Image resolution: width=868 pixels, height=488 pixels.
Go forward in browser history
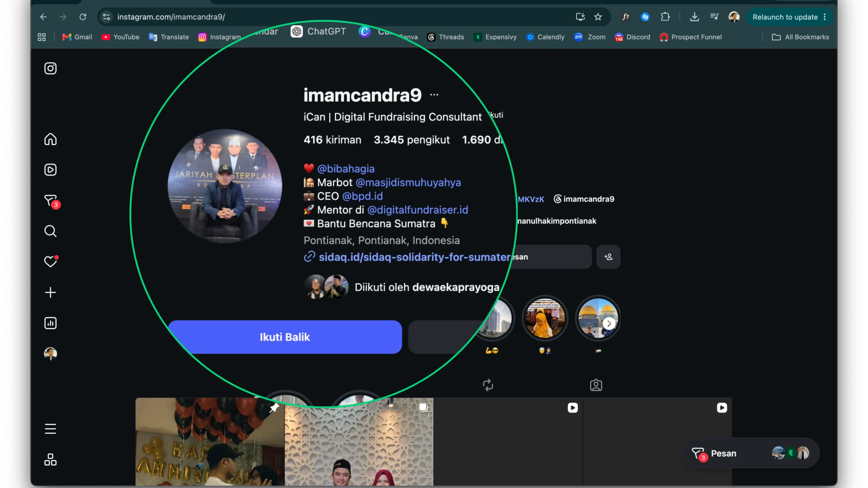click(x=63, y=17)
